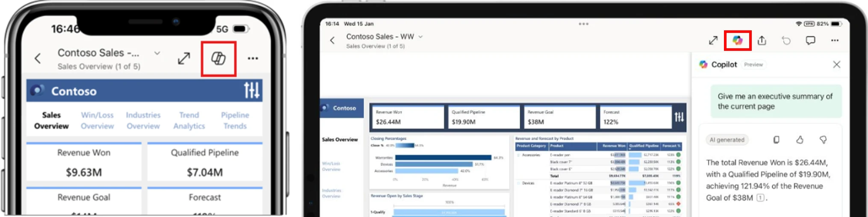The width and height of the screenshot is (868, 217).
Task: Tap the colorful Copilot icon in tablet toolbar
Action: (738, 41)
